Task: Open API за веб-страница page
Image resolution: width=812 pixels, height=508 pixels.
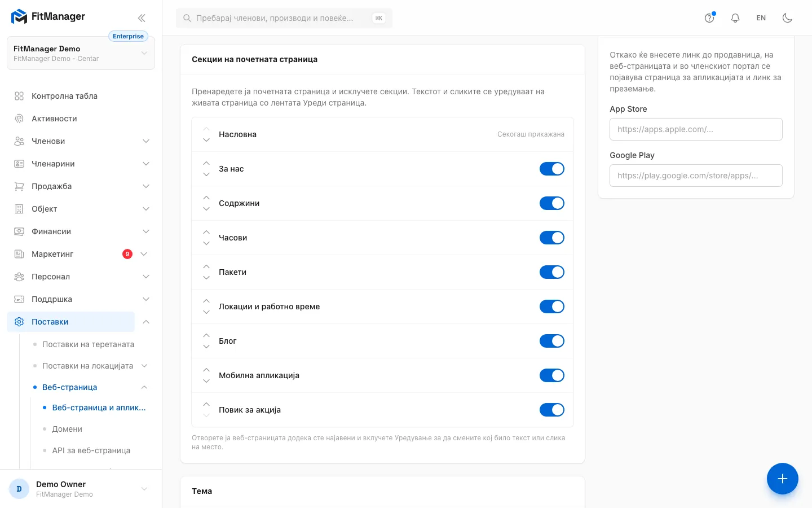Action: point(91,450)
